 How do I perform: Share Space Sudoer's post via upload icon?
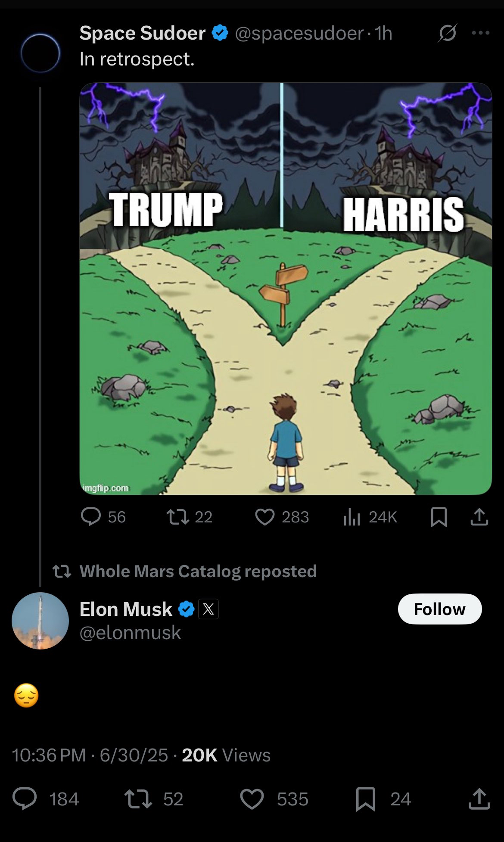479,516
